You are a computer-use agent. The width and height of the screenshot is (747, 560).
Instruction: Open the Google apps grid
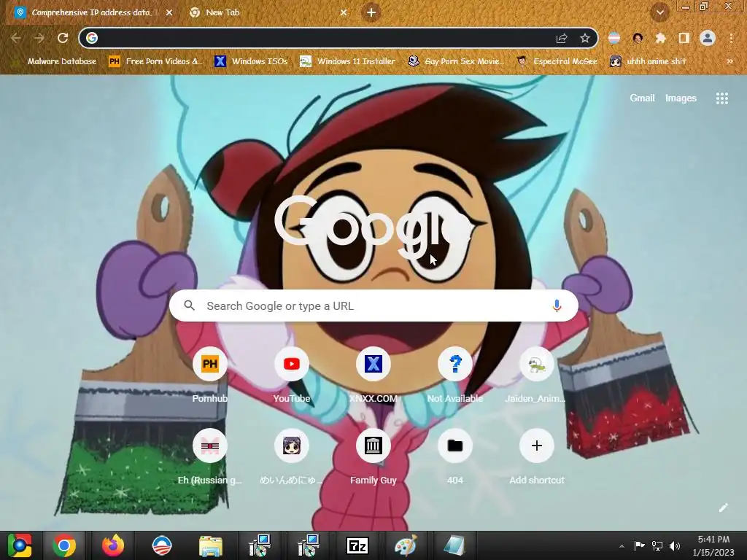pyautogui.click(x=721, y=98)
